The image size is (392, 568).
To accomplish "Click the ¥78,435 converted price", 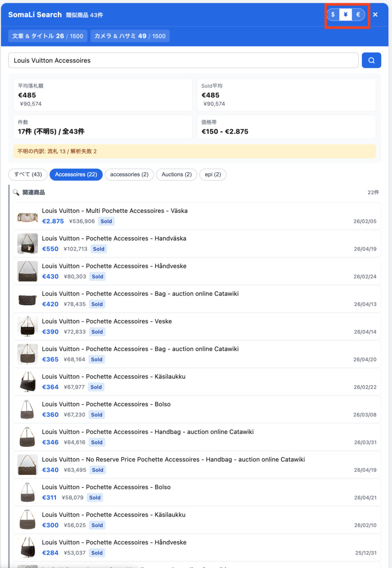I will (74, 304).
